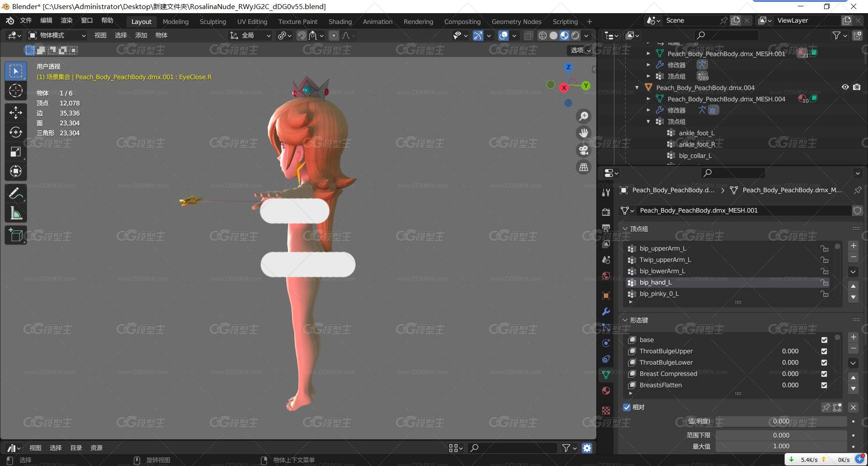Open the Modifiers wrench properties tab
Image resolution: width=868 pixels, height=466 pixels.
coord(606,312)
